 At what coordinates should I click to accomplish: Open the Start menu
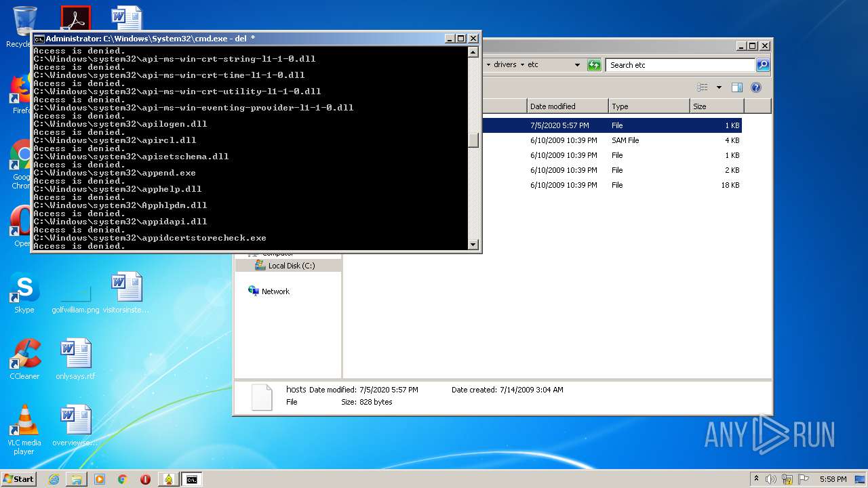[18, 479]
